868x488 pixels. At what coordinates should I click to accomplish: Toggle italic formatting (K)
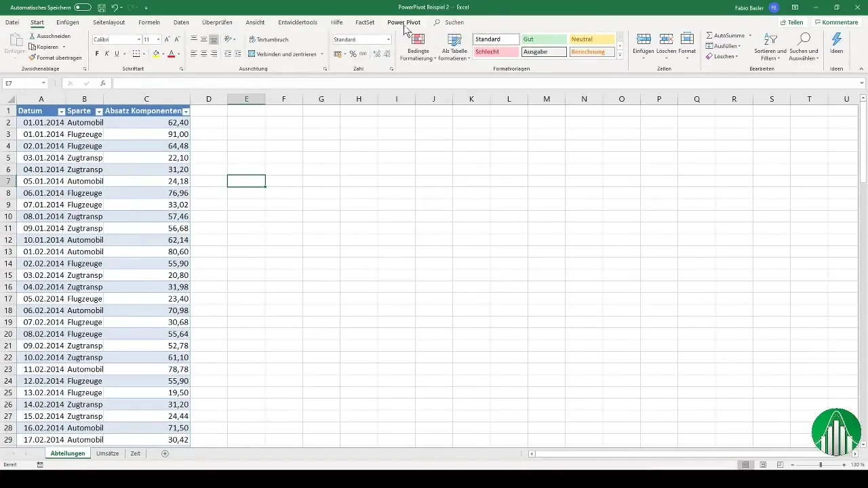tap(106, 54)
